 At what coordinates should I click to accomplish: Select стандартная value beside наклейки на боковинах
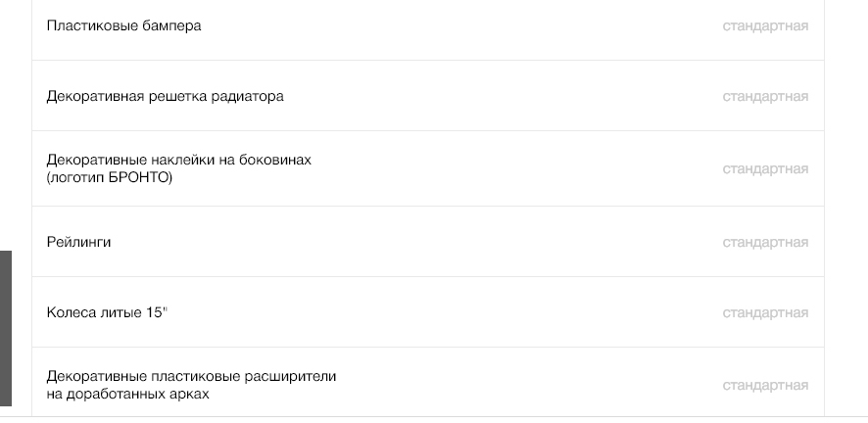coord(765,168)
